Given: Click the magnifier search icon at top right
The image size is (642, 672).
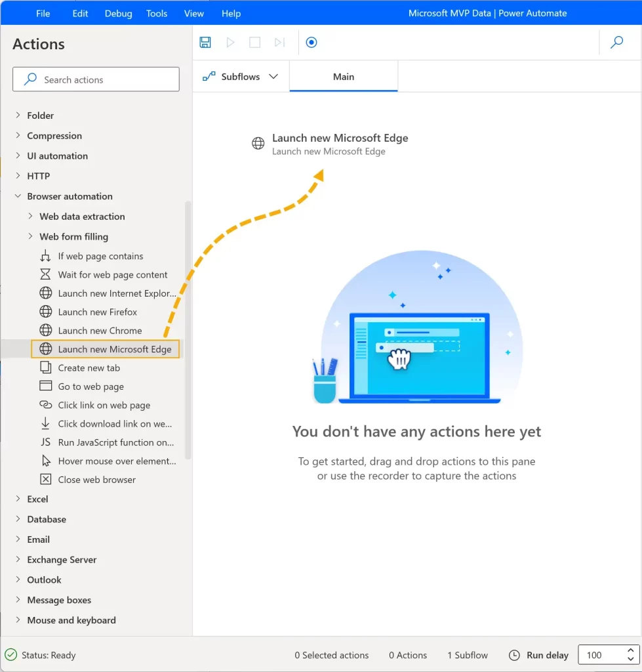Looking at the screenshot, I should tap(616, 43).
